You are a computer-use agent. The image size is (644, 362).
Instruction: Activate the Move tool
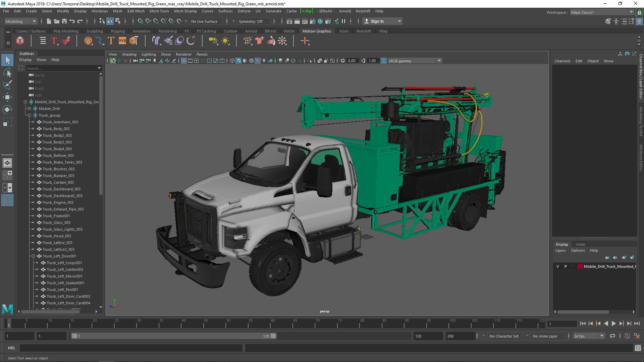(7, 97)
